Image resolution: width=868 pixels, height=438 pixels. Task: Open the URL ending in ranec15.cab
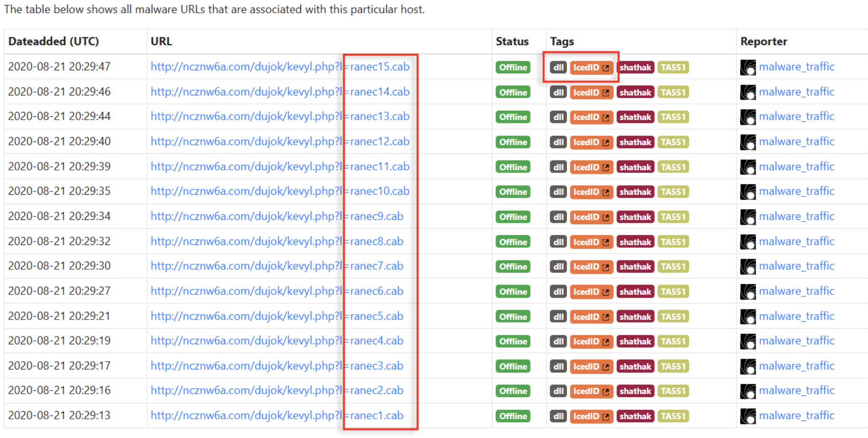[280, 67]
